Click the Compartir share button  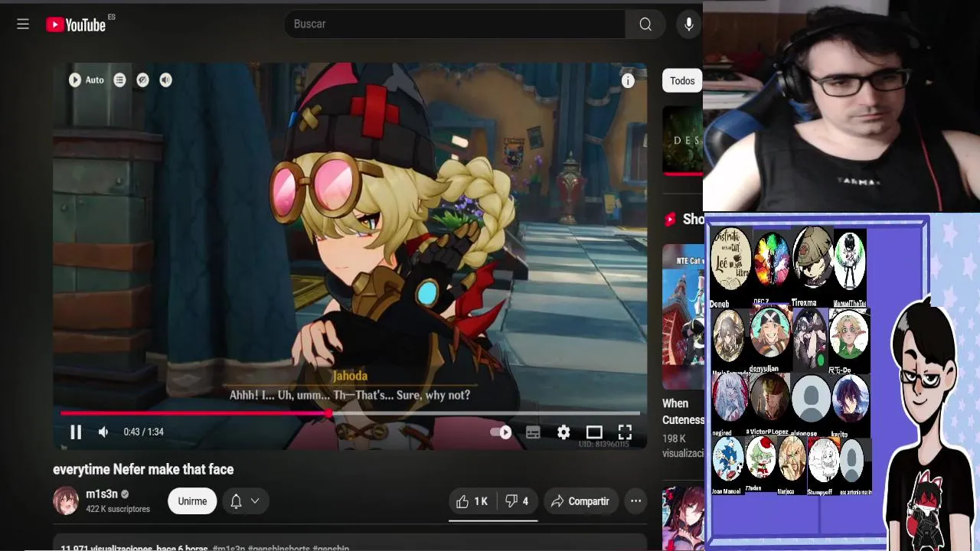580,501
